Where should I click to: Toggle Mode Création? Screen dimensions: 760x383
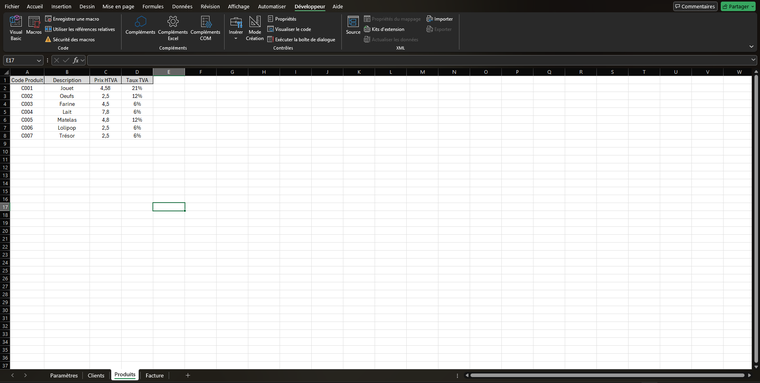coord(254,28)
